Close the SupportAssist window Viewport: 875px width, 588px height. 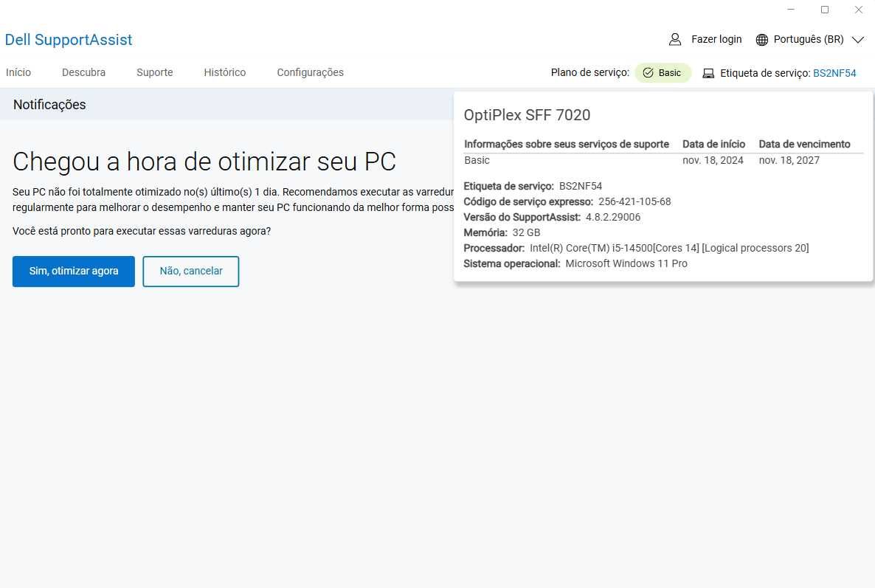(858, 10)
